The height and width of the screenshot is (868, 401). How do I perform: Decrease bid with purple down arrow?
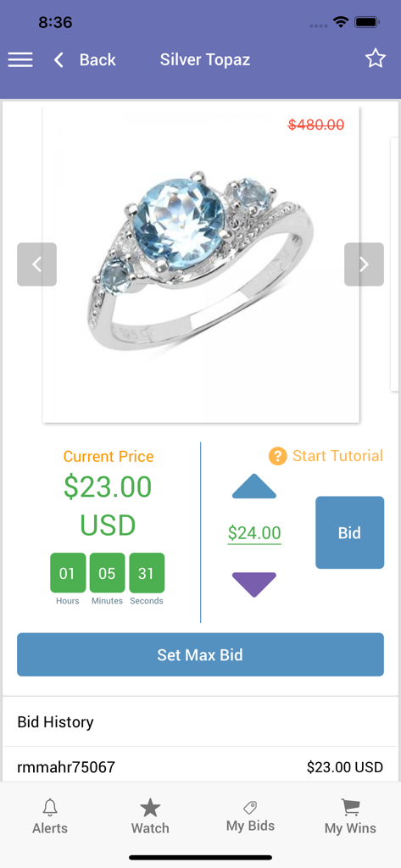point(253,585)
